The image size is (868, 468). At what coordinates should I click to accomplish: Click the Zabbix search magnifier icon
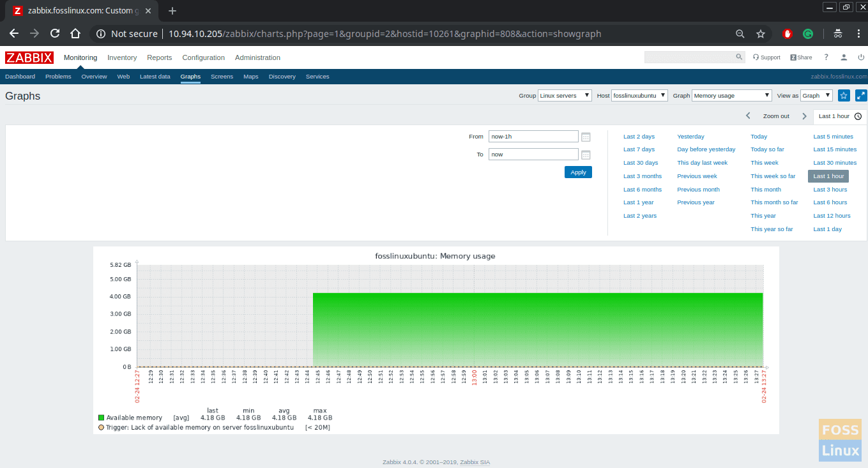click(x=740, y=57)
